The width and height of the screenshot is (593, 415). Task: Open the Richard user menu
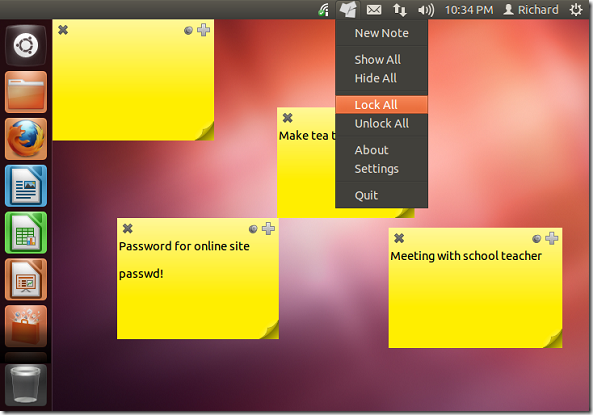coord(531,10)
